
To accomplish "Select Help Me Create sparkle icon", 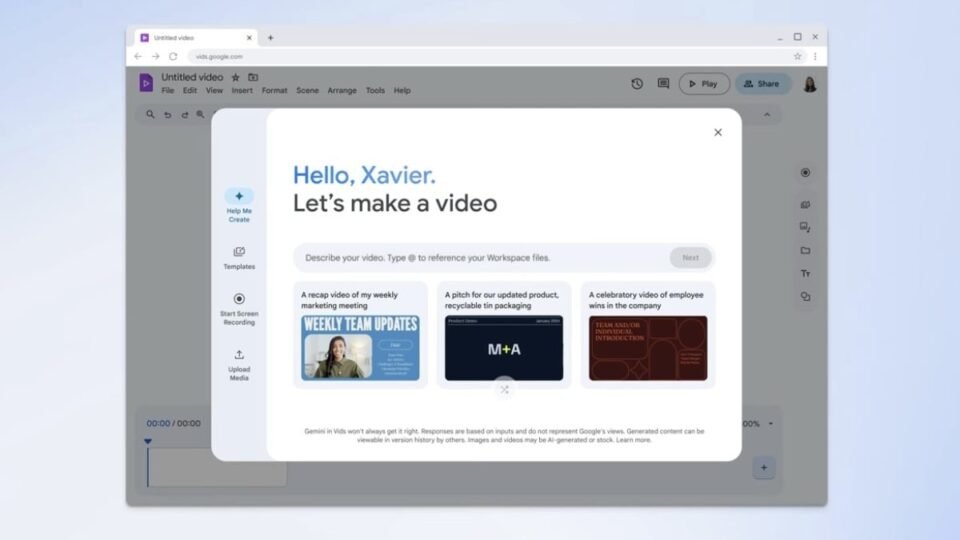I will (239, 196).
